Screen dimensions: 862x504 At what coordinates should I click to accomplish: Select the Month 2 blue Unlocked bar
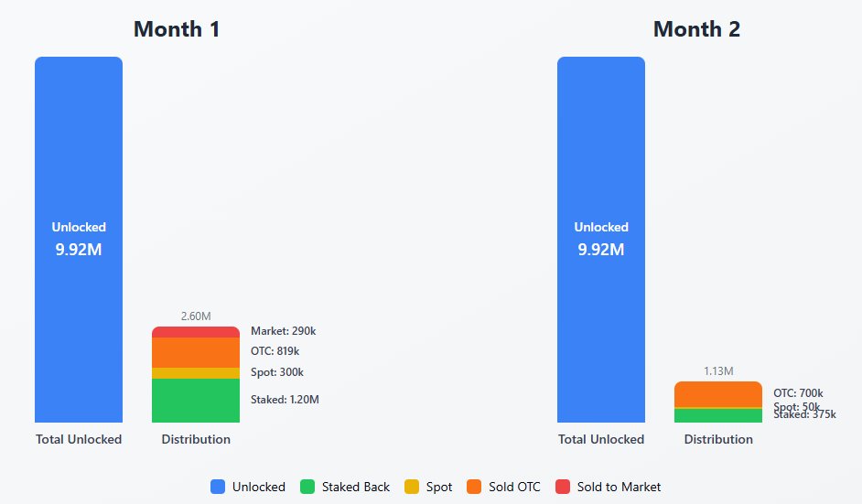click(601, 240)
